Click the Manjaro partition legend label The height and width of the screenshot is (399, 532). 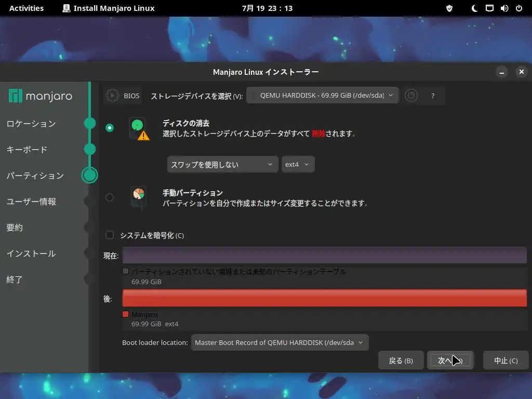coord(144,314)
